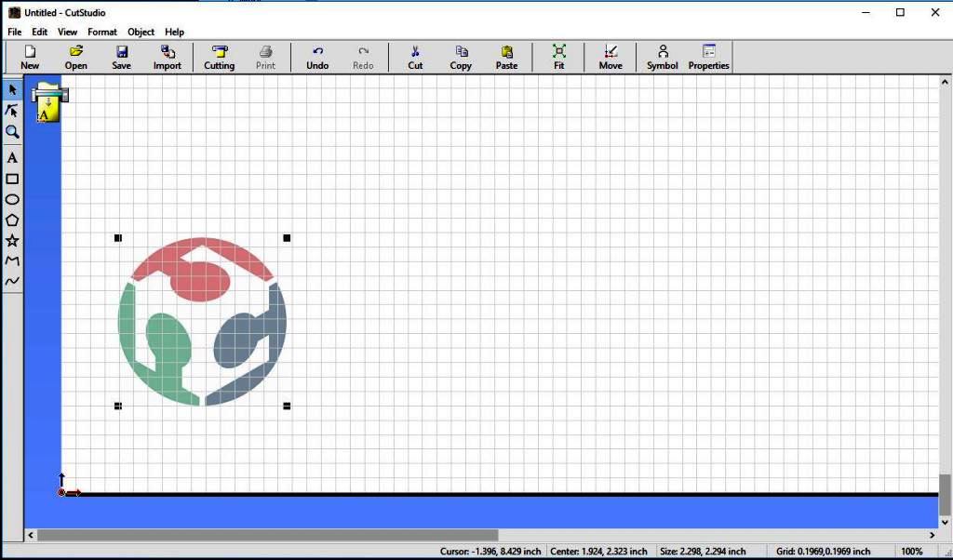This screenshot has width=953, height=560.
Task: Open the View menu
Action: [67, 32]
